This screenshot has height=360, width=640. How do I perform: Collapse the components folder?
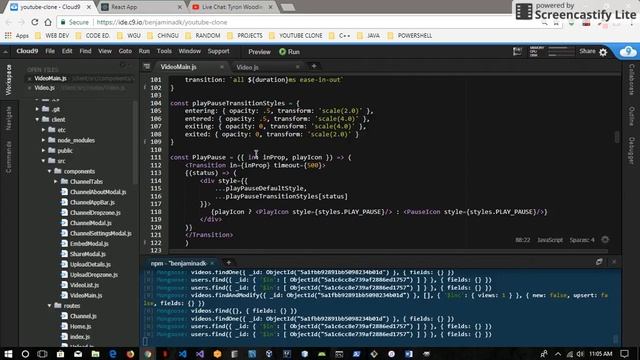(49, 171)
